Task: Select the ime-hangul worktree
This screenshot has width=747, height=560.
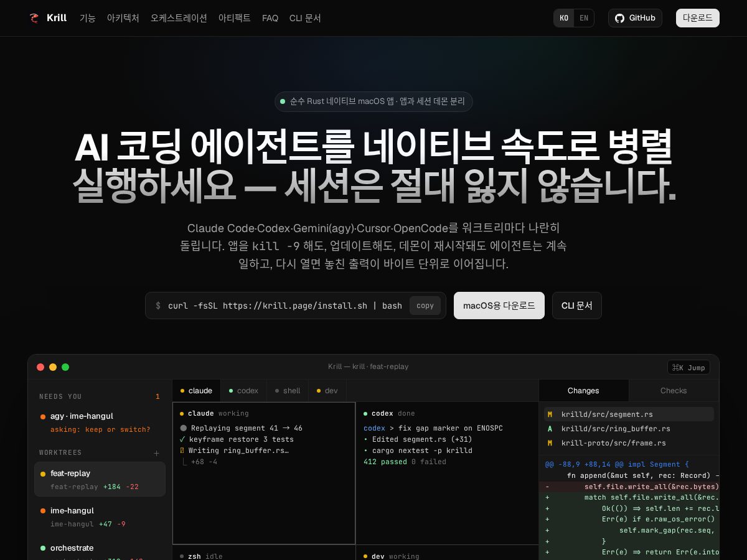Action: click(x=100, y=516)
